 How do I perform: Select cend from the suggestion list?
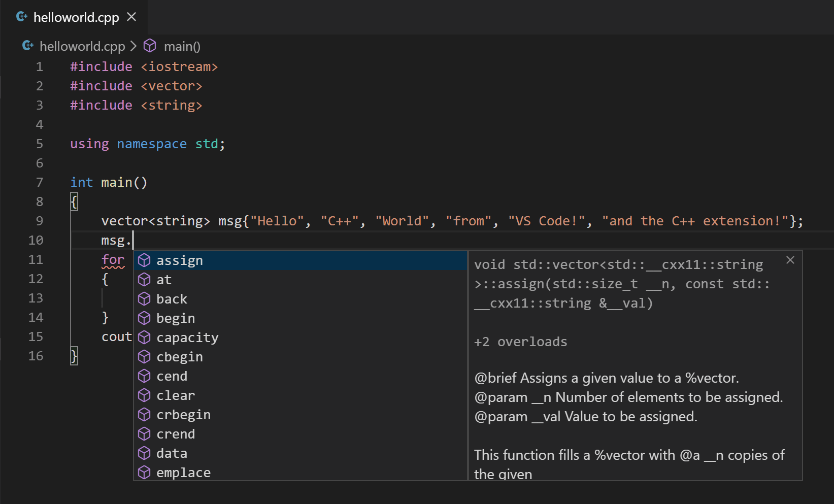click(172, 376)
